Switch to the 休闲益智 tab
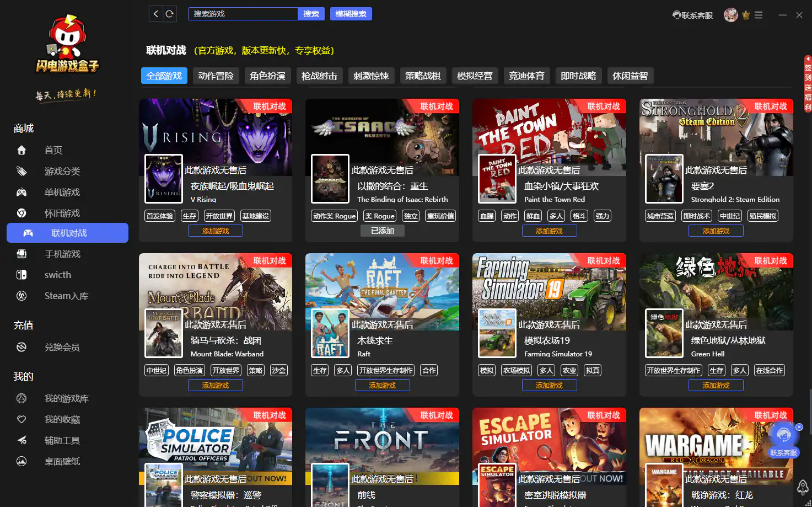 coord(631,76)
